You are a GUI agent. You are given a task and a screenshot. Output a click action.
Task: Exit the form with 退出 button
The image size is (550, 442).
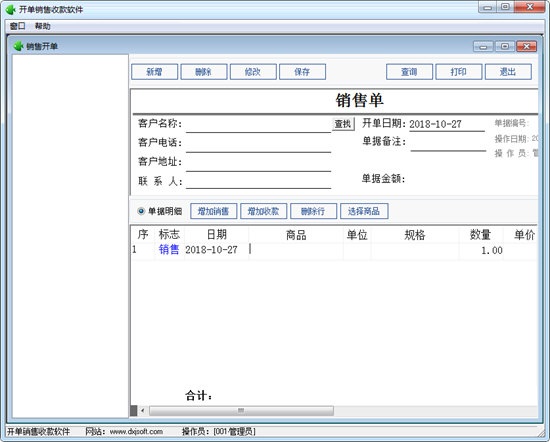tap(508, 72)
